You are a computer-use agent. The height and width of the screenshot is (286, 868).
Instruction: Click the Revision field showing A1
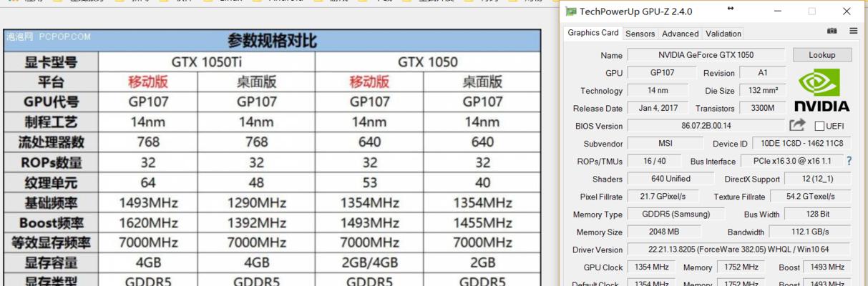point(763,72)
